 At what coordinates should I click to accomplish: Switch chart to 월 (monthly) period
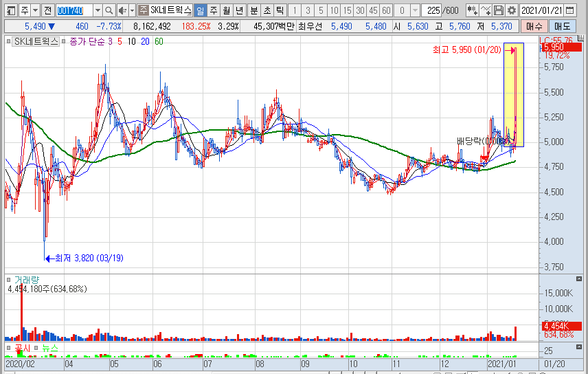pos(226,10)
